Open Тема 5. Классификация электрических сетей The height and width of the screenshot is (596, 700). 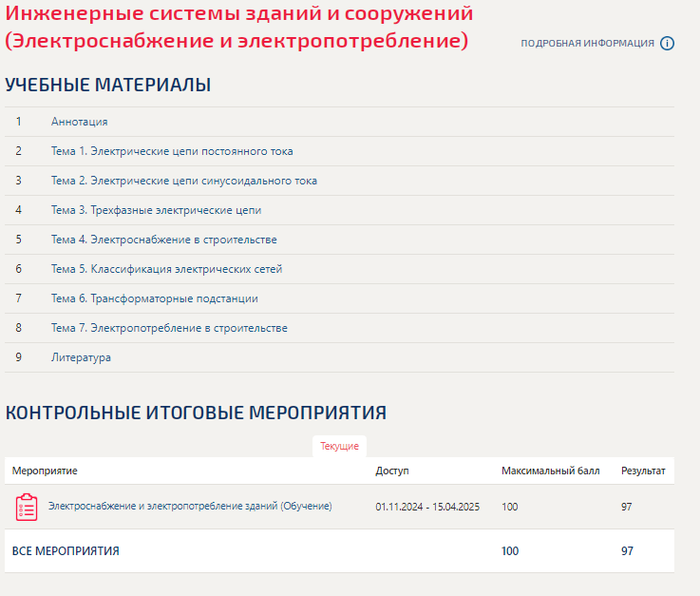pos(166,269)
